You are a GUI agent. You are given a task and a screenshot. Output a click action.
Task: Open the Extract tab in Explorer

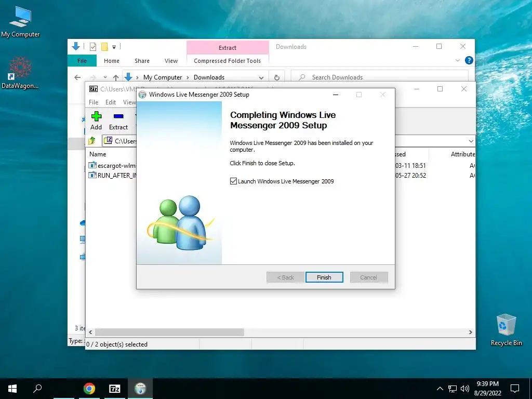coord(228,48)
